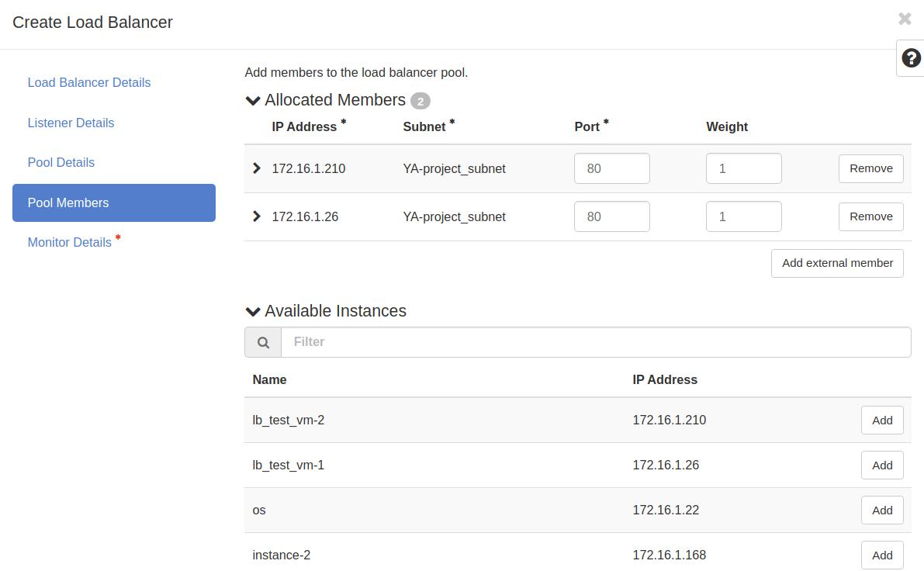The width and height of the screenshot is (924, 571).
Task: Add the os instance to pool
Action: click(882, 510)
